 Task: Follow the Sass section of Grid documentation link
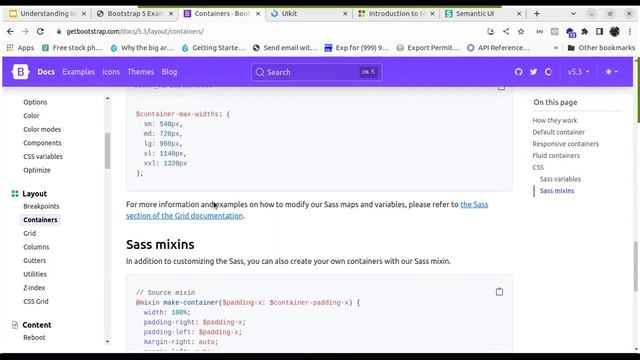click(x=184, y=216)
